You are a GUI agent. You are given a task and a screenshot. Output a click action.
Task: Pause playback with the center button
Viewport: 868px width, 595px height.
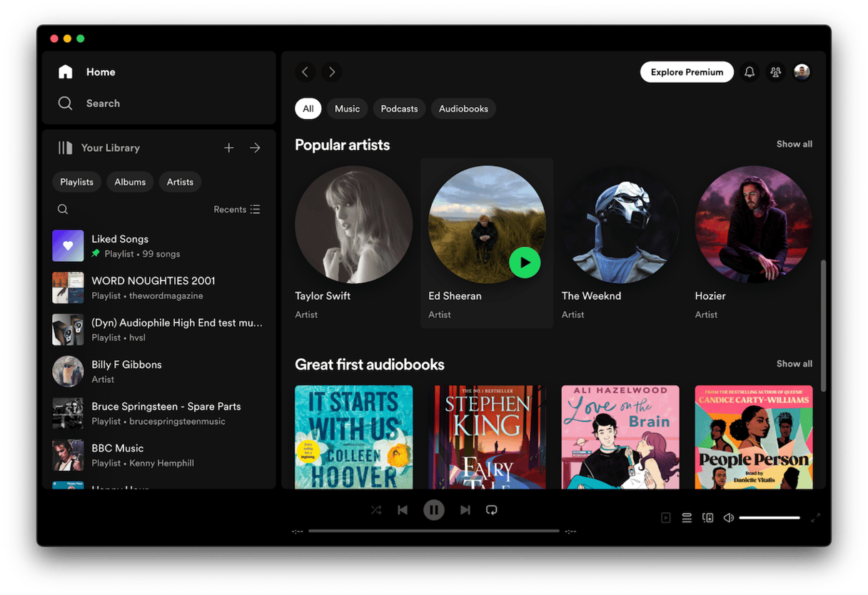coord(433,510)
